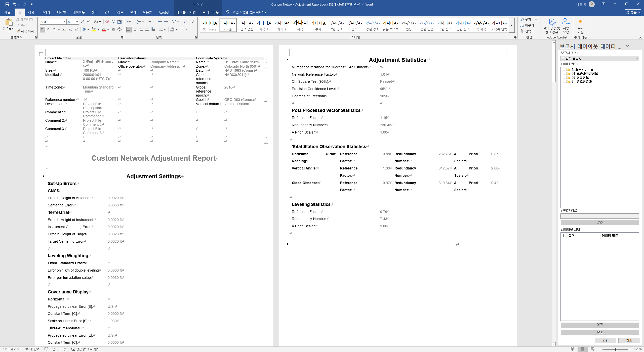Apply subscript formatting

click(x=70, y=30)
